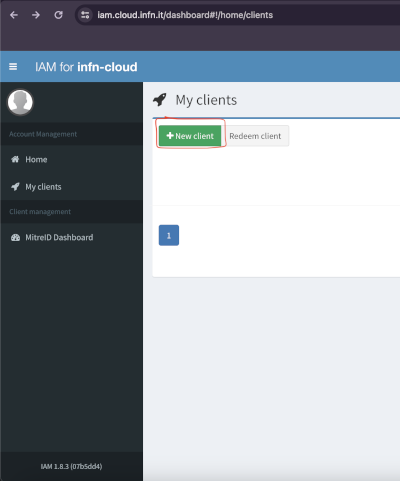Image resolution: width=400 pixels, height=481 pixels.
Task: Click the user avatar image
Action: tap(20, 102)
